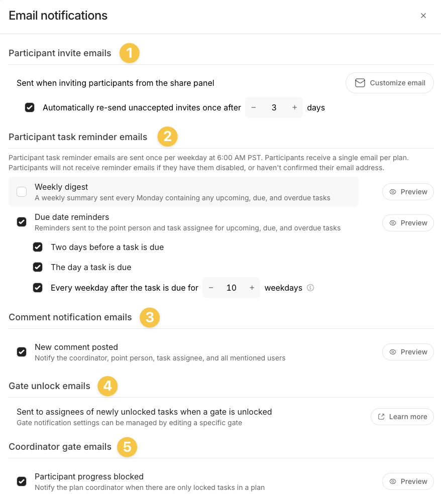Toggle The day a task is due

tap(38, 267)
